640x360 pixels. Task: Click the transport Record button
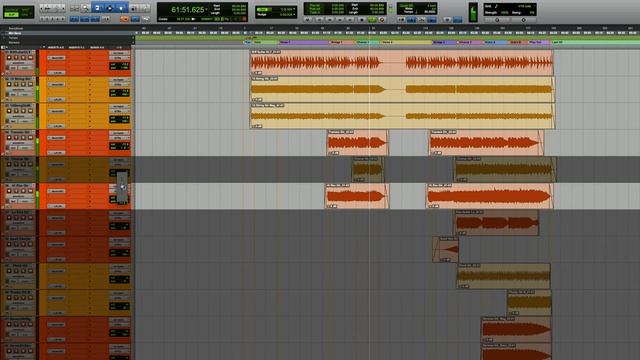coord(382,20)
